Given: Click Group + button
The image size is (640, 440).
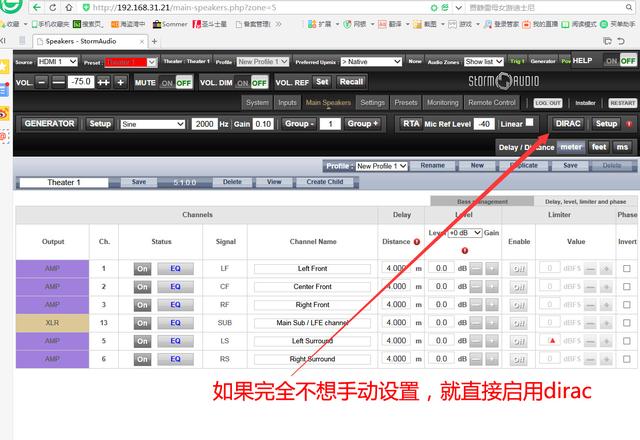Looking at the screenshot, I should (363, 124).
